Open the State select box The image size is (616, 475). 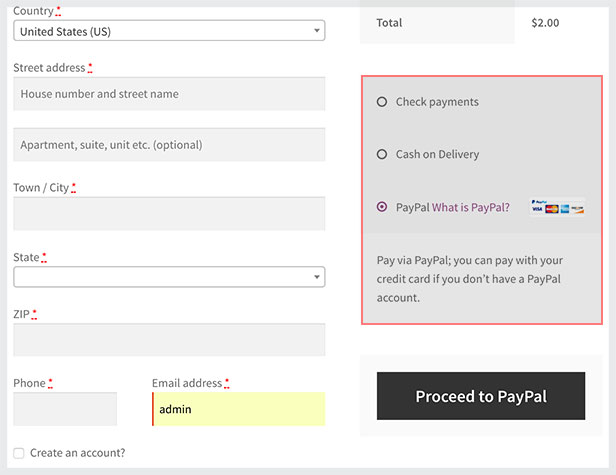[169, 277]
